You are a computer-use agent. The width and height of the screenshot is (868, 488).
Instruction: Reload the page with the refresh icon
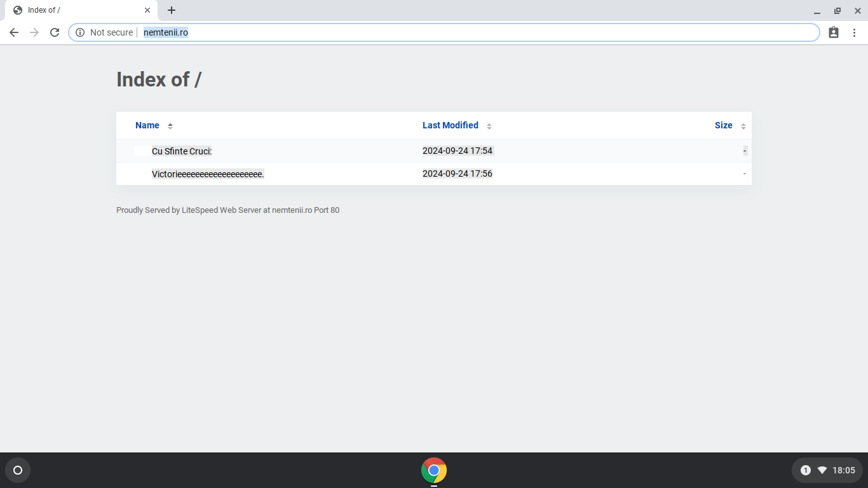55,32
